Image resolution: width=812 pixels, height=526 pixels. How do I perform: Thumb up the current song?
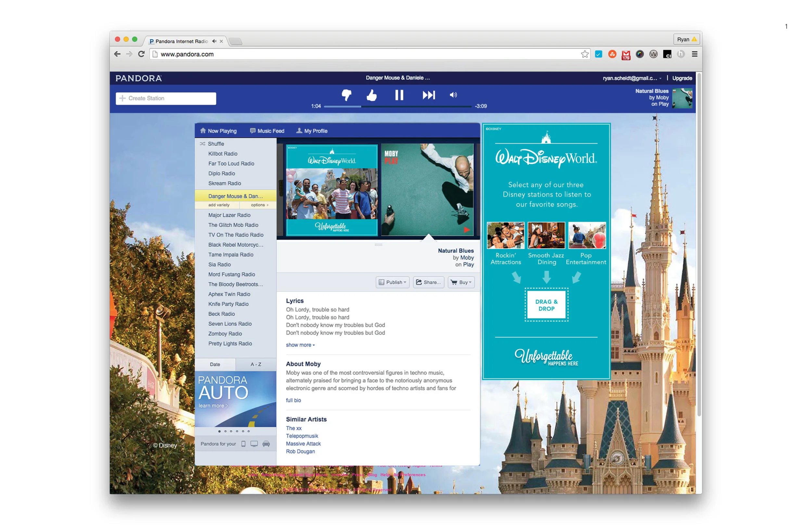pos(372,95)
